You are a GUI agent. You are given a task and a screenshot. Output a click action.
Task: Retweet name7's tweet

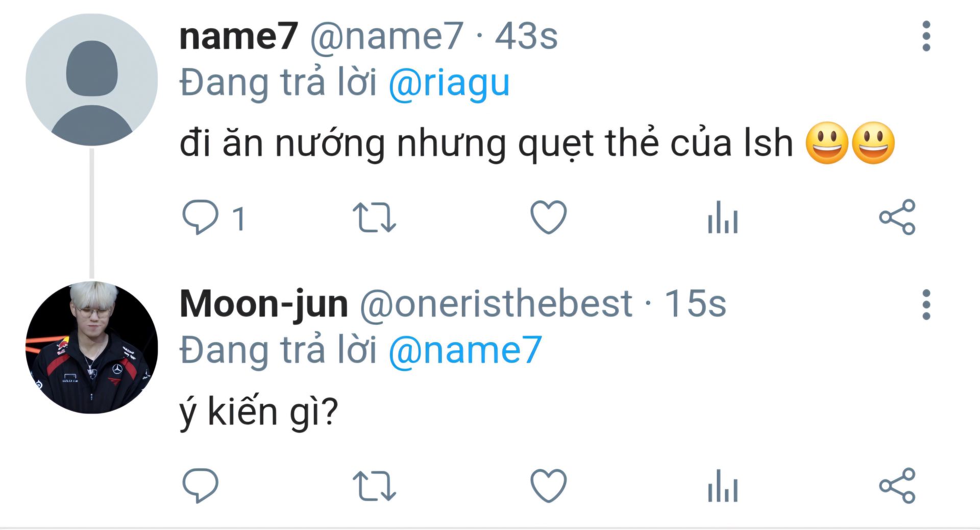click(374, 218)
